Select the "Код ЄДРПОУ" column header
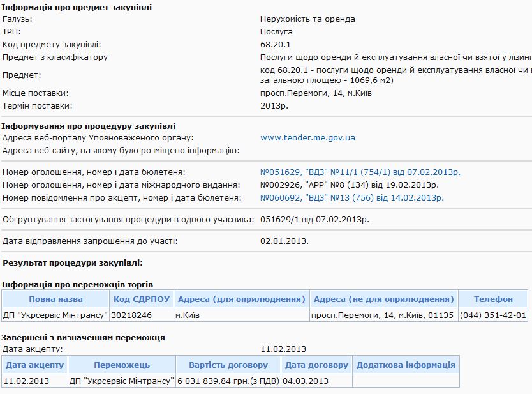Screen dimensions: 532x394 point(141,299)
